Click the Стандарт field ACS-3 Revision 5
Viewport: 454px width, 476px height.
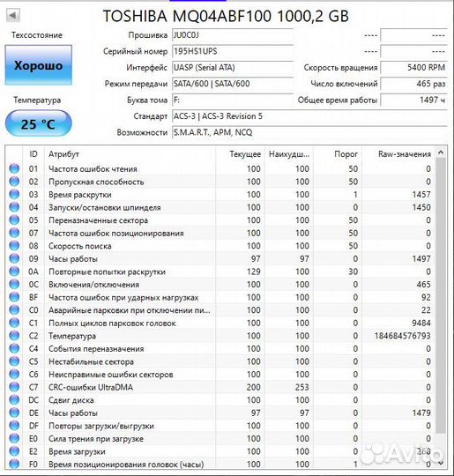309,116
